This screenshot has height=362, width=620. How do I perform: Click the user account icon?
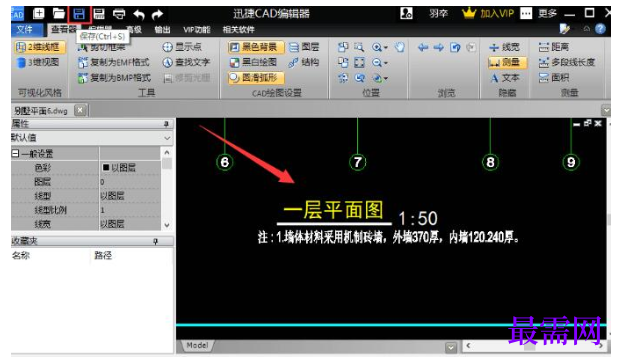(406, 13)
